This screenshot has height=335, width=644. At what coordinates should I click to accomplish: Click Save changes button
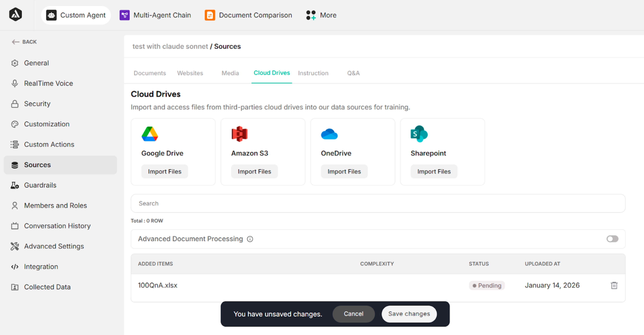(x=409, y=314)
